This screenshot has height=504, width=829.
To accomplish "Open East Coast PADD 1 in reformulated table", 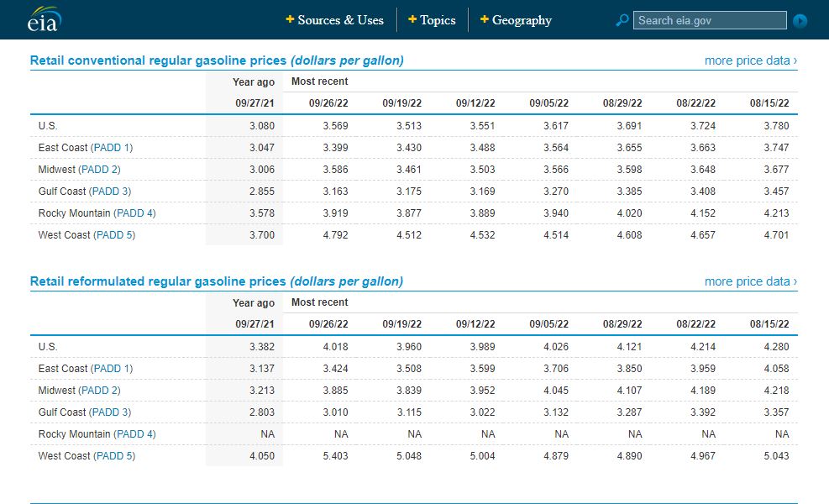I will pos(111,368).
